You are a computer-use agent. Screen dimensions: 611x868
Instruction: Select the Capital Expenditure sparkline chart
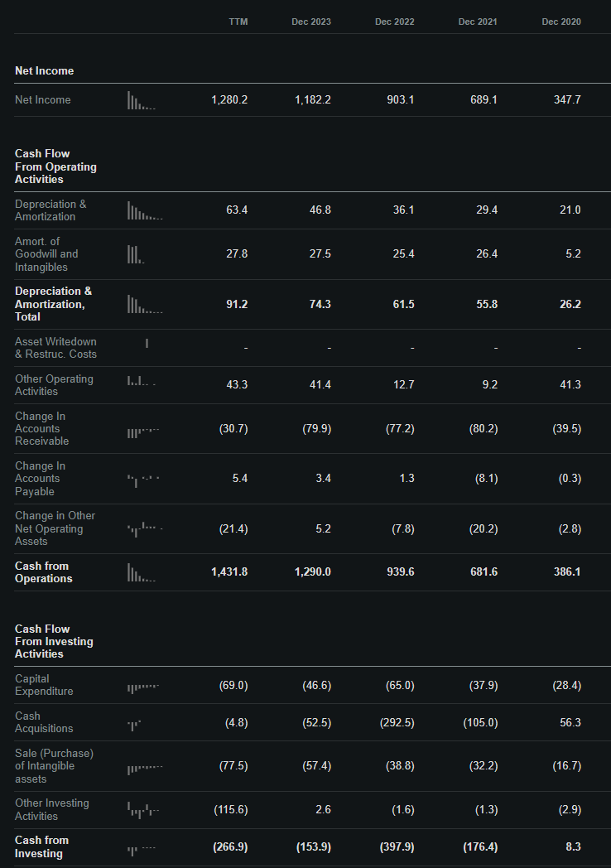[142, 687]
